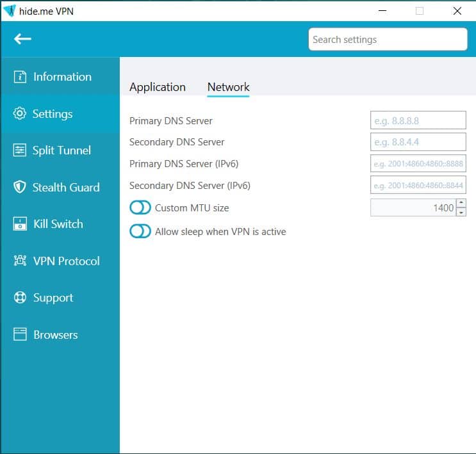Click the Primary DNS Server field
Viewport: 476px width, 454px height.
418,120
